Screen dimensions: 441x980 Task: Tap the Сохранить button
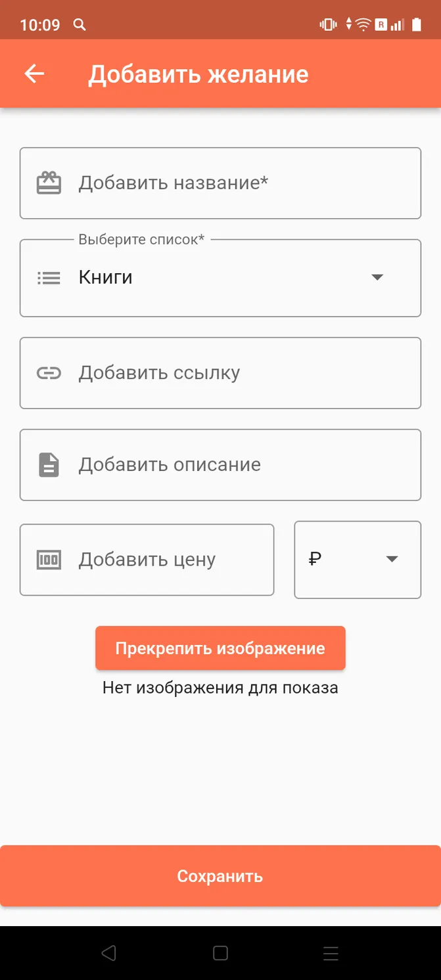(x=220, y=876)
